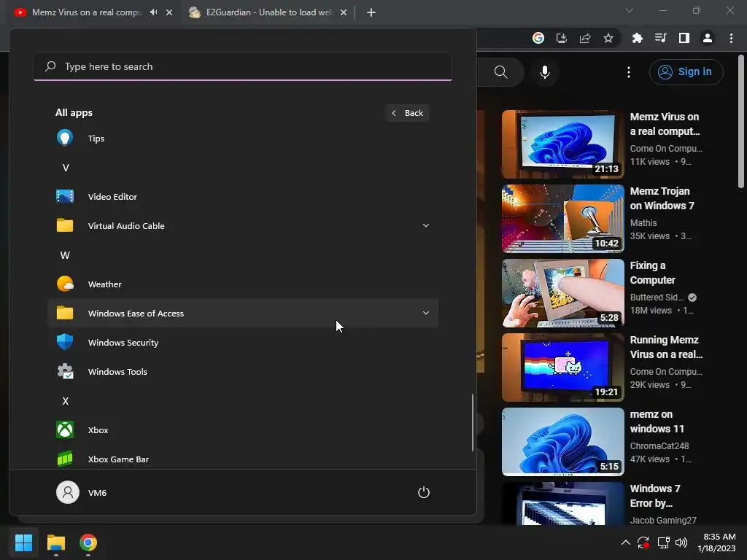Click the Start button on taskbar

[23, 542]
